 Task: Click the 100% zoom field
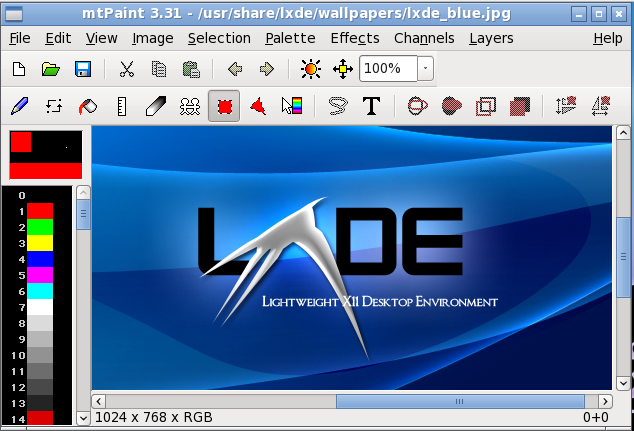click(388, 68)
